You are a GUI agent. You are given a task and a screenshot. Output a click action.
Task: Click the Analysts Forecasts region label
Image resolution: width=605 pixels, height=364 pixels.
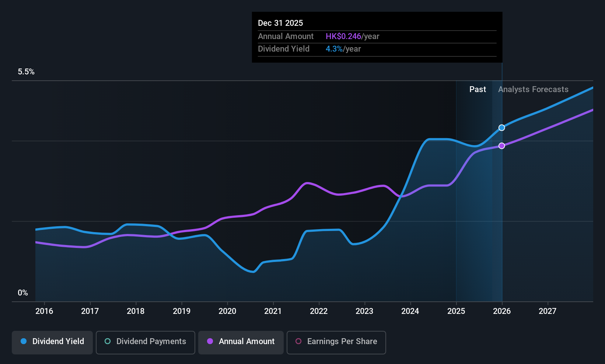(533, 90)
